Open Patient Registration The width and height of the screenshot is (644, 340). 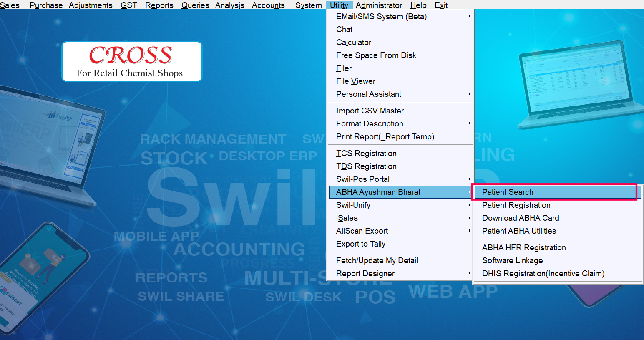point(558,205)
